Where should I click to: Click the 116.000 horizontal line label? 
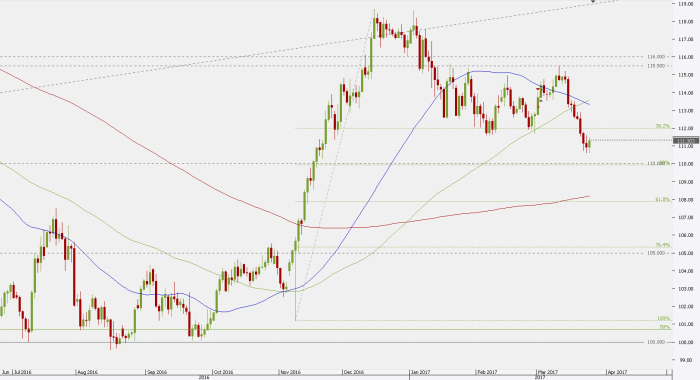click(656, 57)
